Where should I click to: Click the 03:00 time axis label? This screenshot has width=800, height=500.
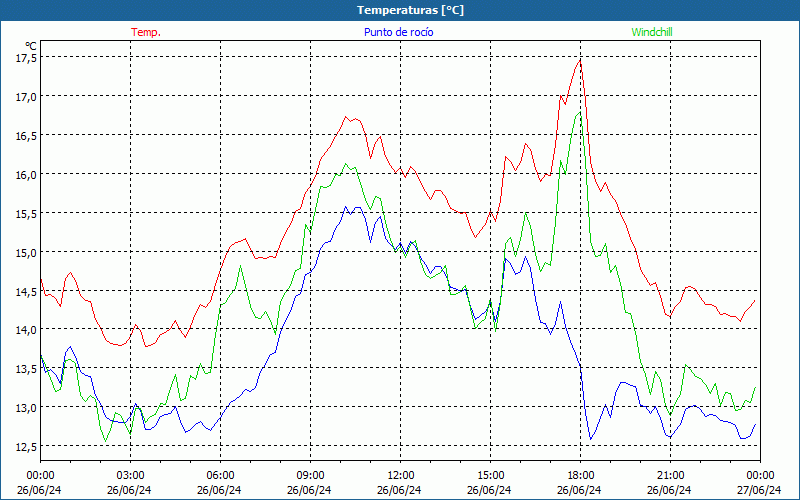[x=130, y=476]
